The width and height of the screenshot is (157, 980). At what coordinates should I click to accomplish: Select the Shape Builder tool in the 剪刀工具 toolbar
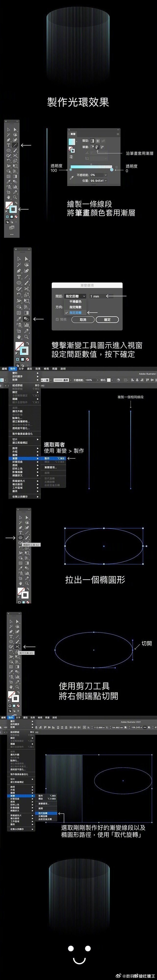click(11, 662)
